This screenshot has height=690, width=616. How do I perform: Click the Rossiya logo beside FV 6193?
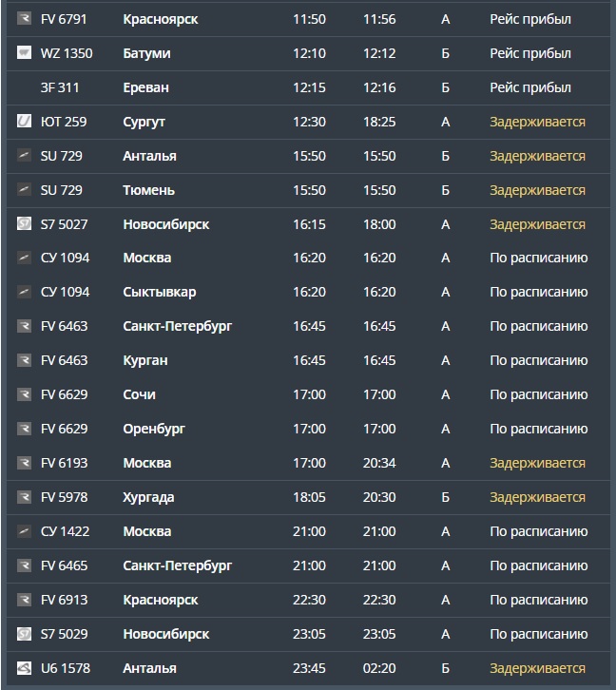(24, 463)
